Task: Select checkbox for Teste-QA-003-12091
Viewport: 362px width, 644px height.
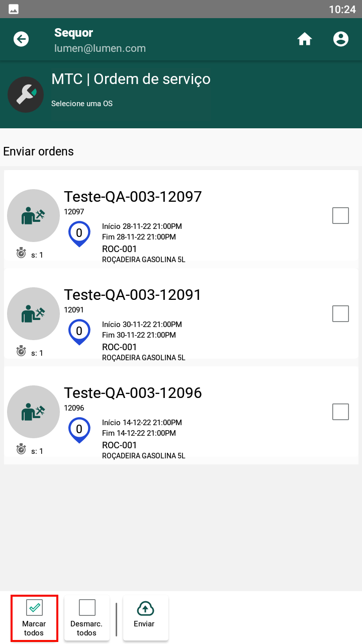Action: tap(341, 313)
